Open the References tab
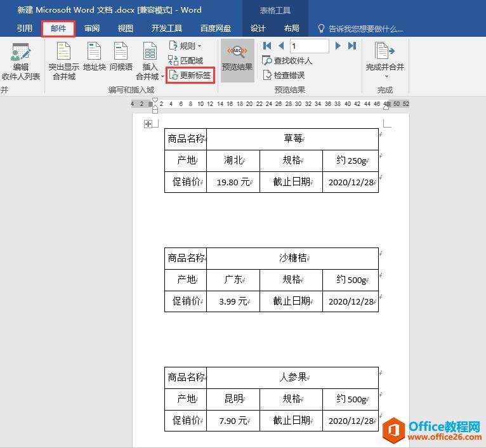The height and width of the screenshot is (448, 486). 25,29
